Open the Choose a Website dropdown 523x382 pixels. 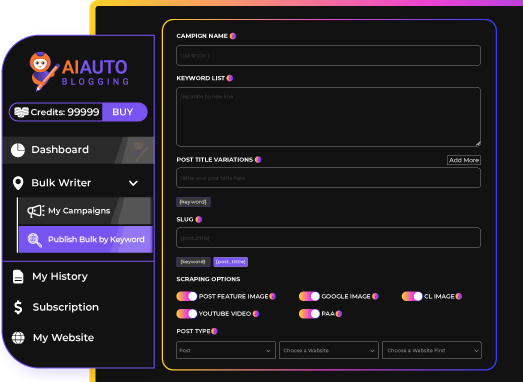click(329, 350)
